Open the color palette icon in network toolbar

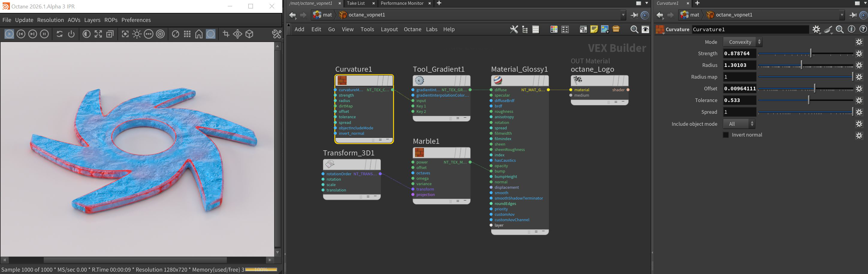[x=554, y=30]
